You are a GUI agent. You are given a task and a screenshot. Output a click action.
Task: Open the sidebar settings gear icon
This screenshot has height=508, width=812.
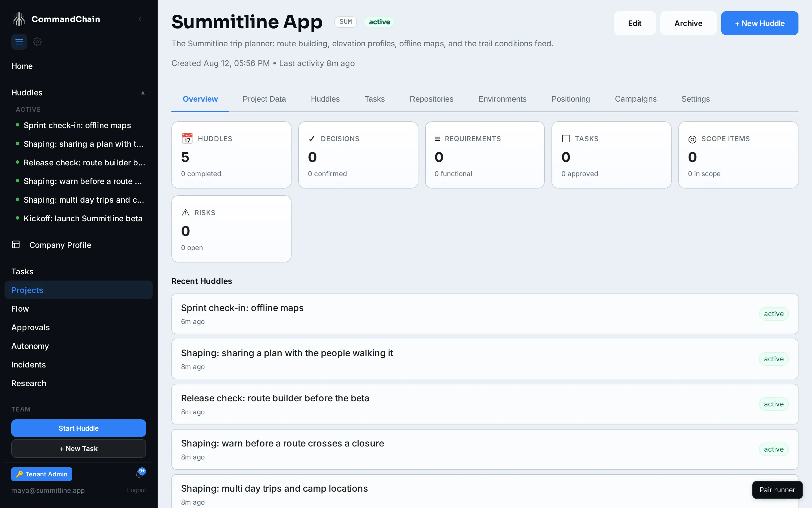click(37, 42)
